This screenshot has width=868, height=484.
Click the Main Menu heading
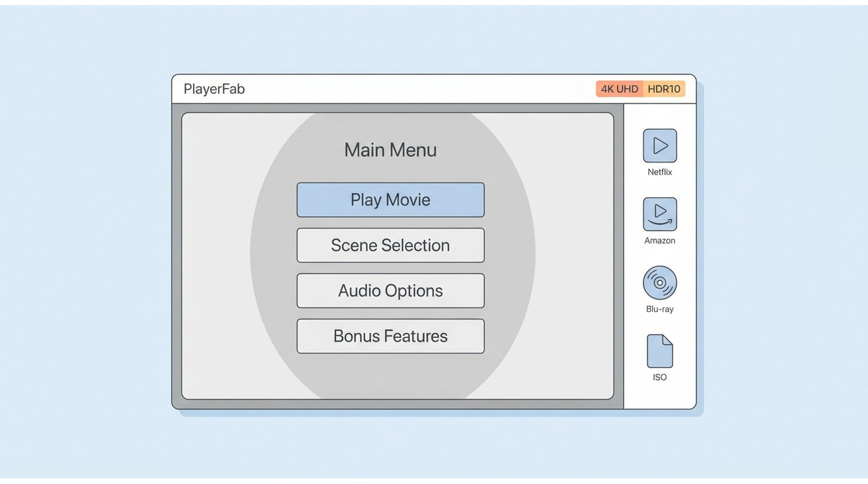click(x=390, y=150)
